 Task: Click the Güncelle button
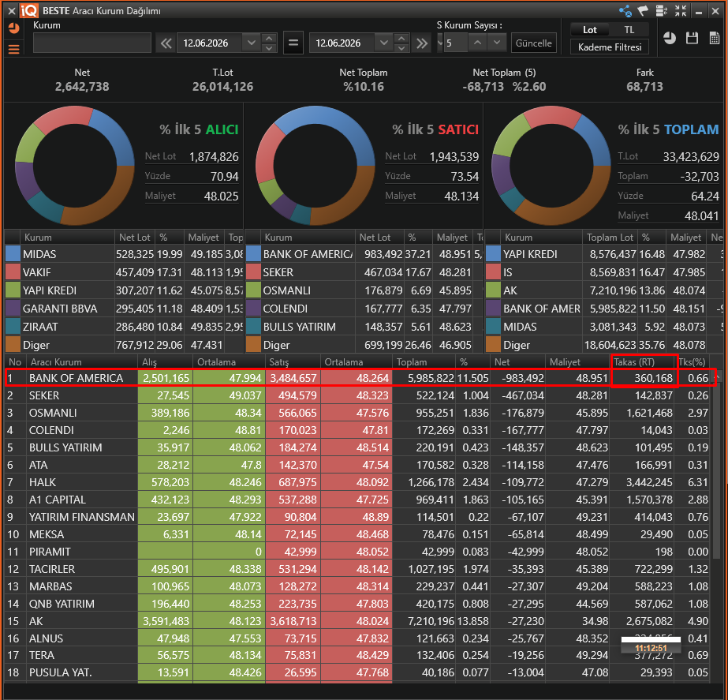coord(533,43)
